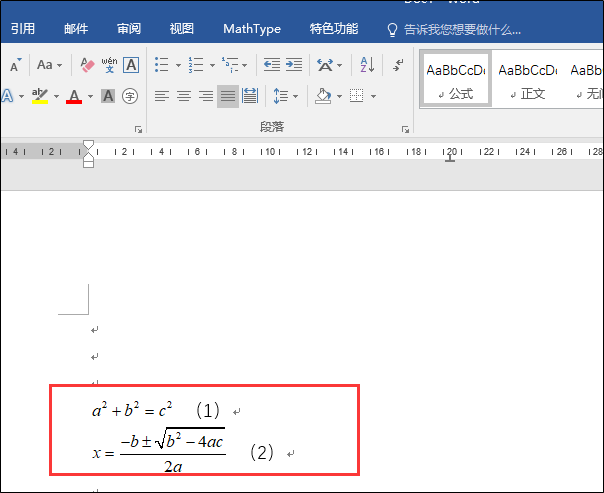The width and height of the screenshot is (604, 493).
Task: Open line spacing options
Action: [x=281, y=96]
